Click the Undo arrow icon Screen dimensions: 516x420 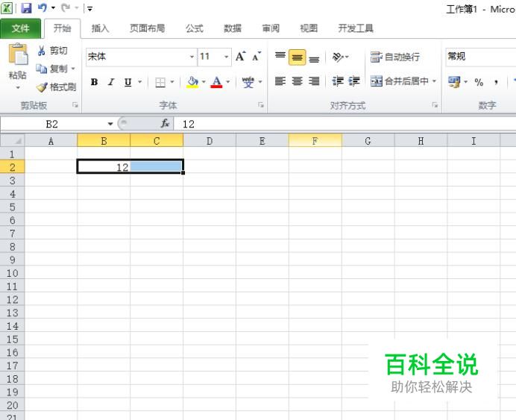43,8
